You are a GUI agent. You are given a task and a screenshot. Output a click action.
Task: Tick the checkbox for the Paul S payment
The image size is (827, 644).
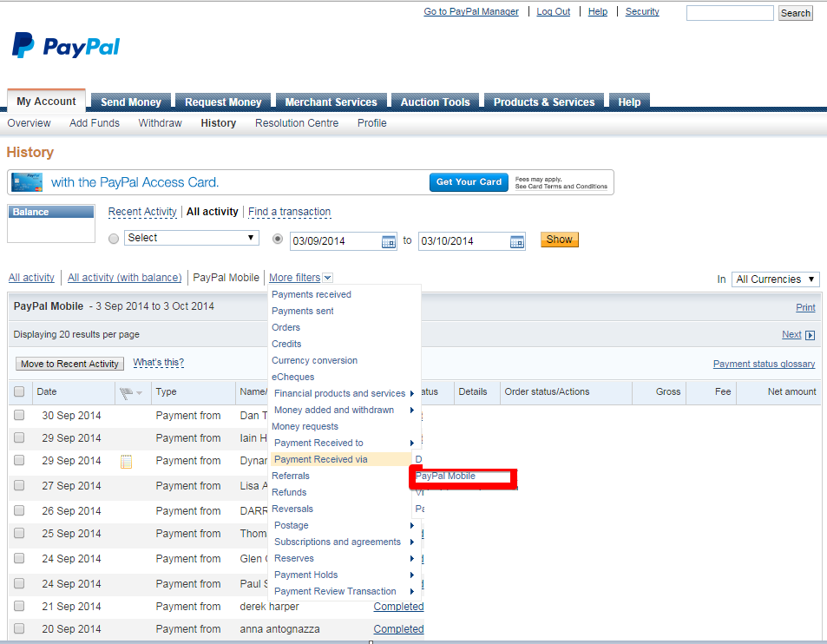[x=19, y=583]
